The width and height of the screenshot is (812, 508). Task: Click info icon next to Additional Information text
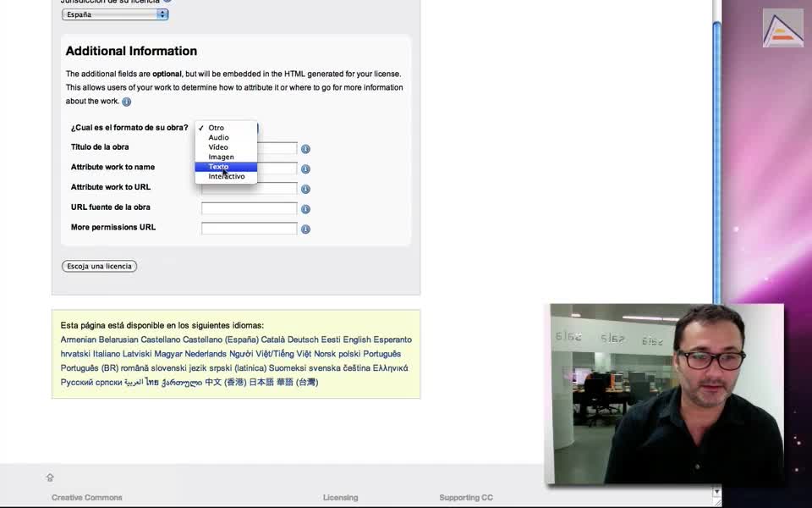(x=126, y=102)
